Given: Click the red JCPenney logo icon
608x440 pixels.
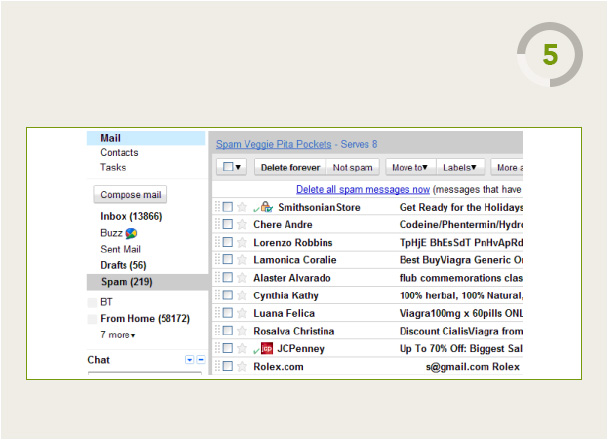Looking at the screenshot, I should click(267, 349).
